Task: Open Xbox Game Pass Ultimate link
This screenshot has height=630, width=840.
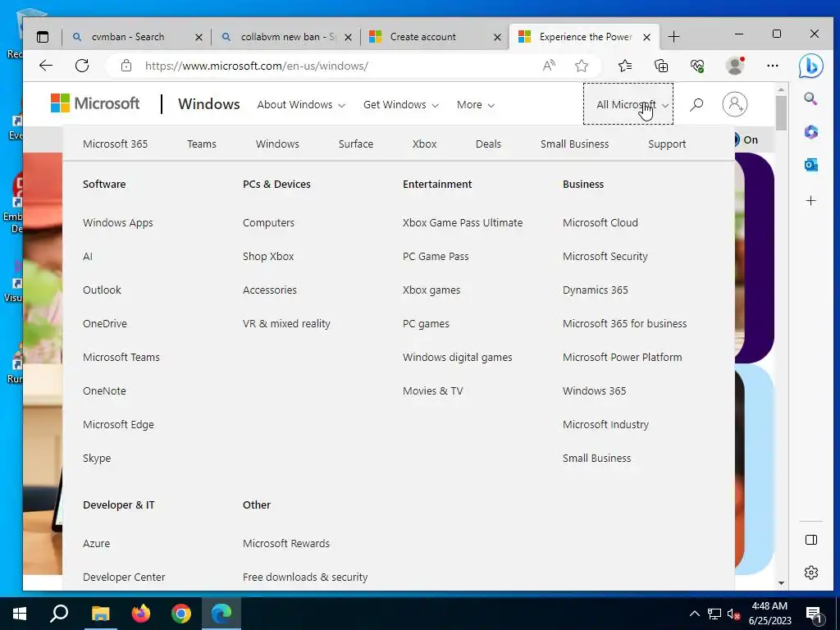Action: 463,223
